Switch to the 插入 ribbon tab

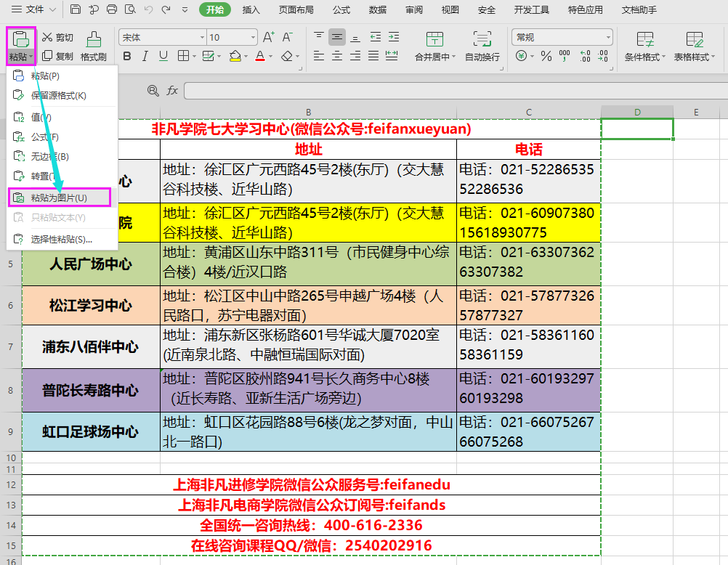pos(251,9)
